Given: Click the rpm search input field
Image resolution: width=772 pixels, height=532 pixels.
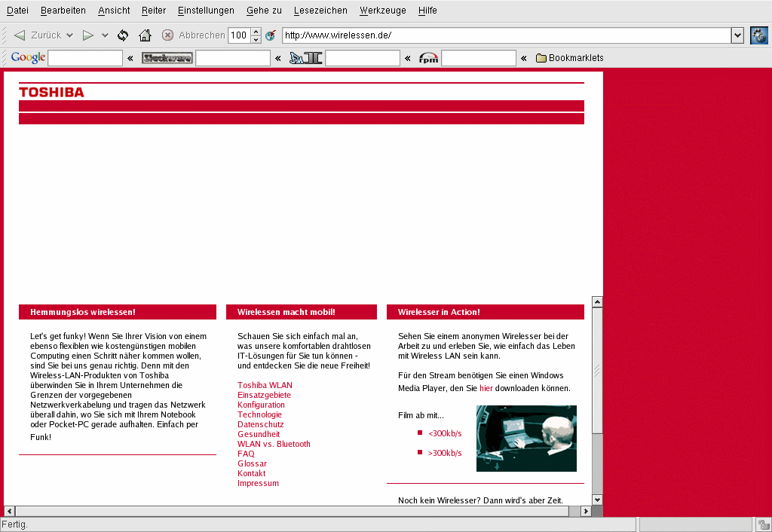Looking at the screenshot, I should point(479,58).
